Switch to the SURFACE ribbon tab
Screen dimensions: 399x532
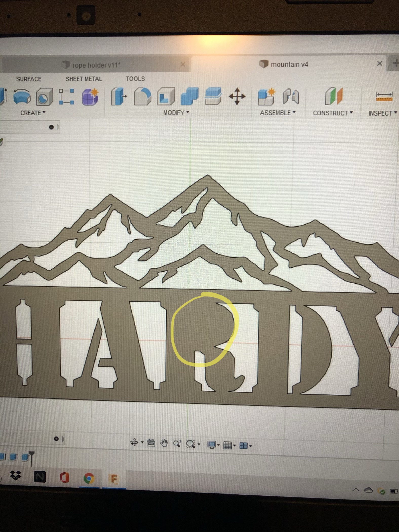(x=29, y=79)
